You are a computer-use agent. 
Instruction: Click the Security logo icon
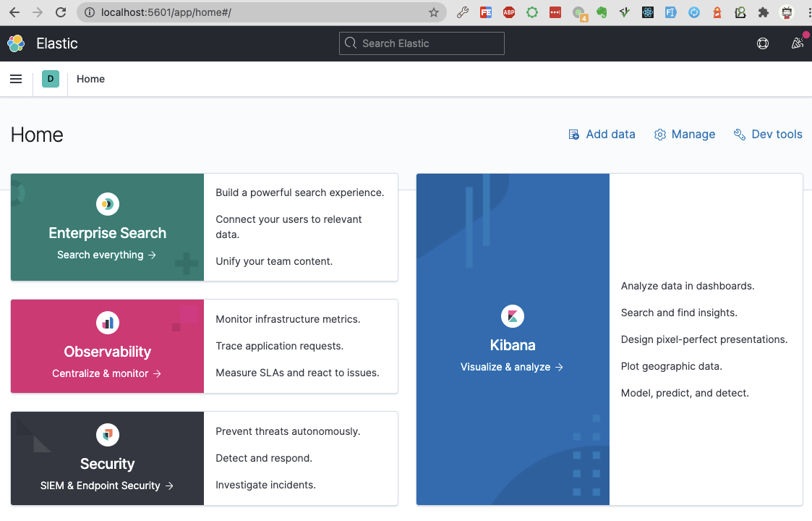point(108,434)
